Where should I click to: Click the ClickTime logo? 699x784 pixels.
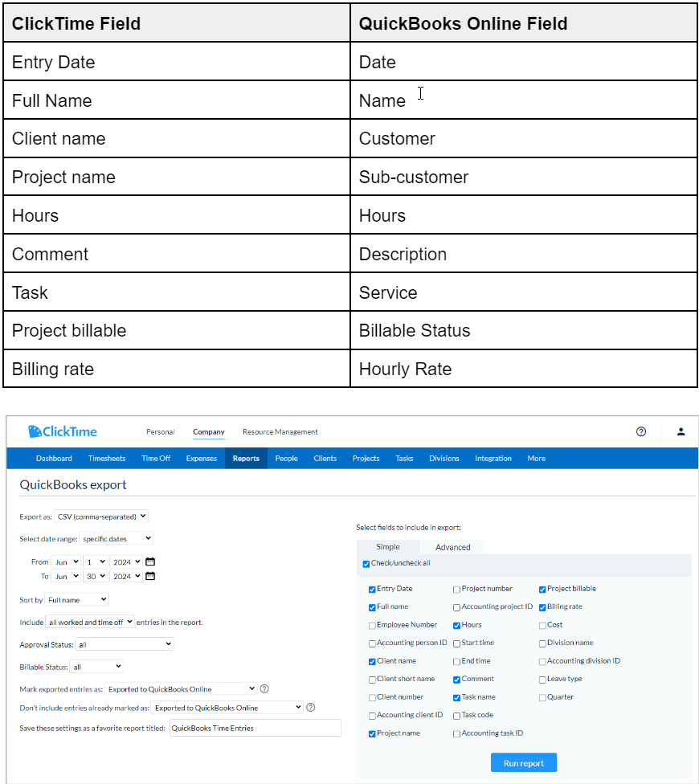(63, 431)
